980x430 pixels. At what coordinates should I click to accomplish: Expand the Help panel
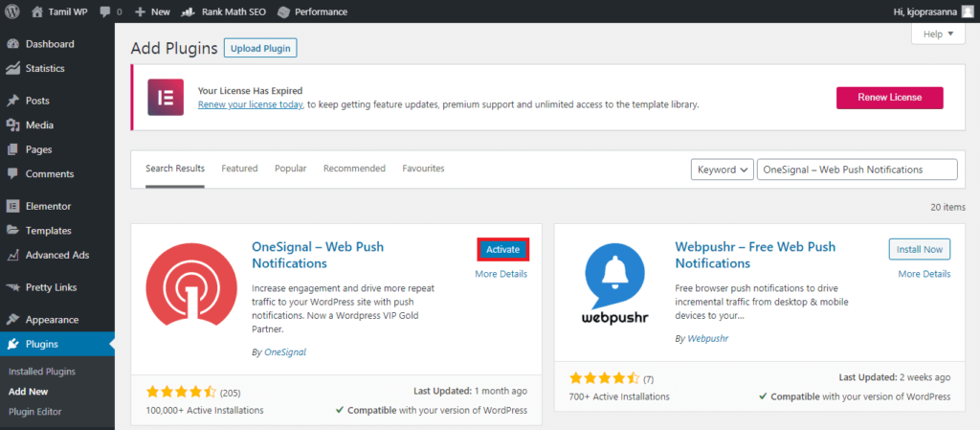point(938,34)
